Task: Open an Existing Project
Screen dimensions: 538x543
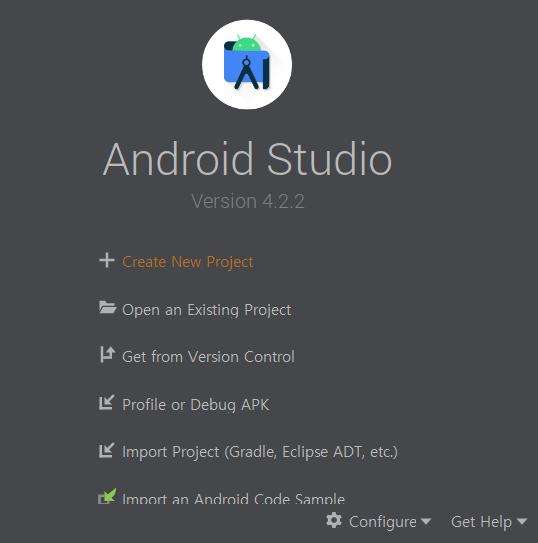Action: click(x=207, y=310)
